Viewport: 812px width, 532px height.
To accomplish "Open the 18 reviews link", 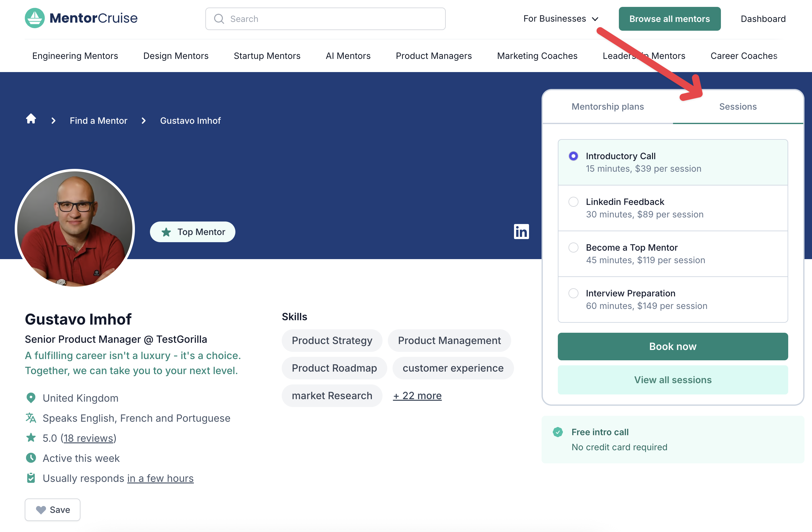I will coord(88,438).
